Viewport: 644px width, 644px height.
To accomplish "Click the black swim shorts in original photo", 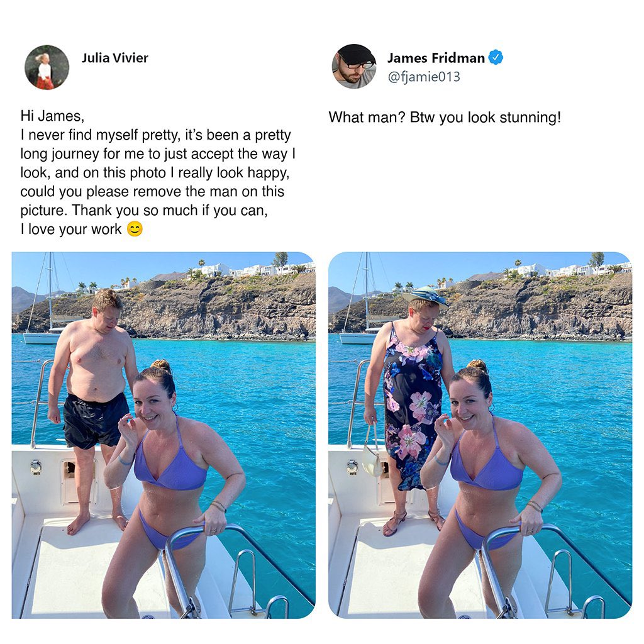I will tap(96, 420).
